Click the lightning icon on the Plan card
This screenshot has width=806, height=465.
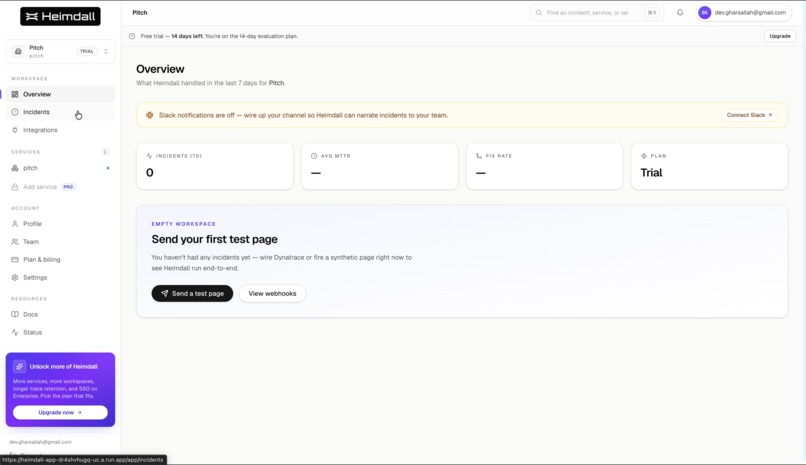[644, 156]
